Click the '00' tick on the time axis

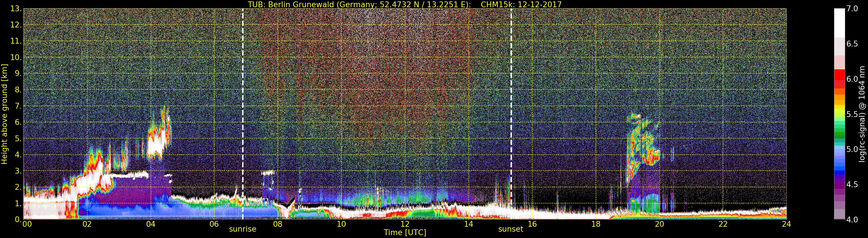pyautogui.click(x=27, y=224)
